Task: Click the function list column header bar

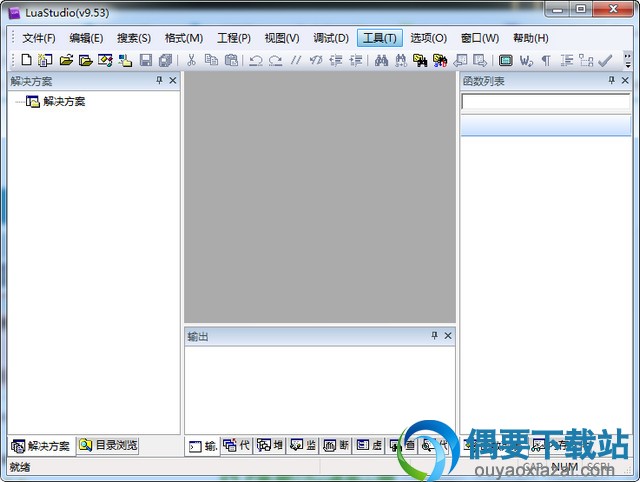Action: pyautogui.click(x=546, y=125)
